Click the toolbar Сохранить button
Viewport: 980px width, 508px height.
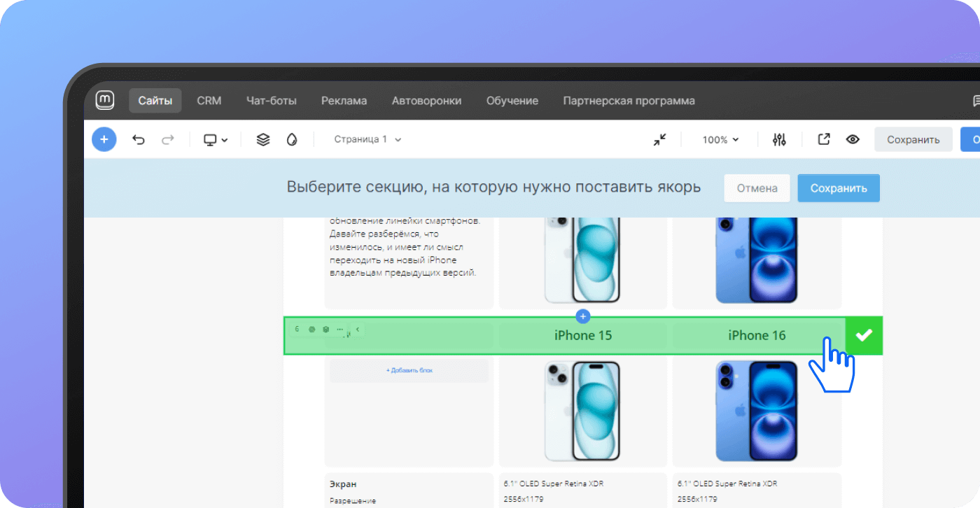pos(913,139)
